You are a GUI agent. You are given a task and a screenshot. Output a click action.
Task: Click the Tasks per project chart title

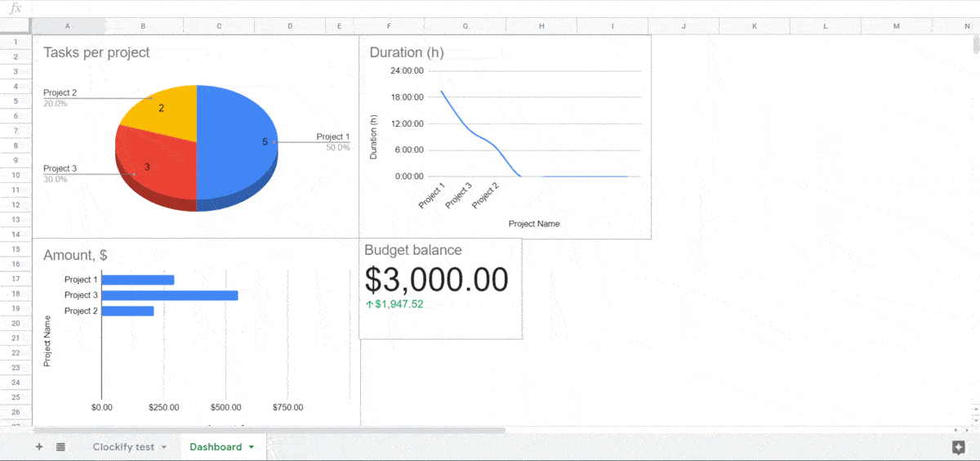point(96,52)
